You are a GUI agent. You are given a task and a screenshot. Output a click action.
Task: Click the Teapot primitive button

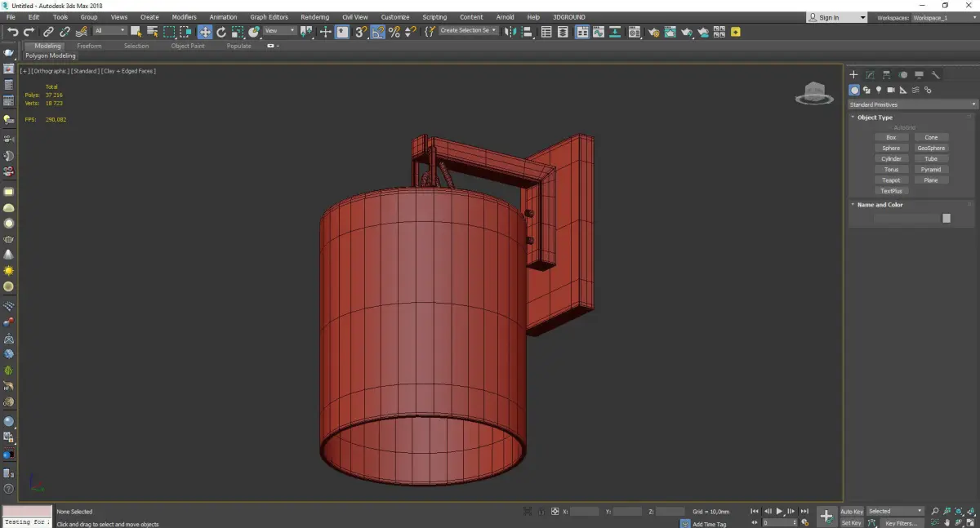(x=891, y=180)
